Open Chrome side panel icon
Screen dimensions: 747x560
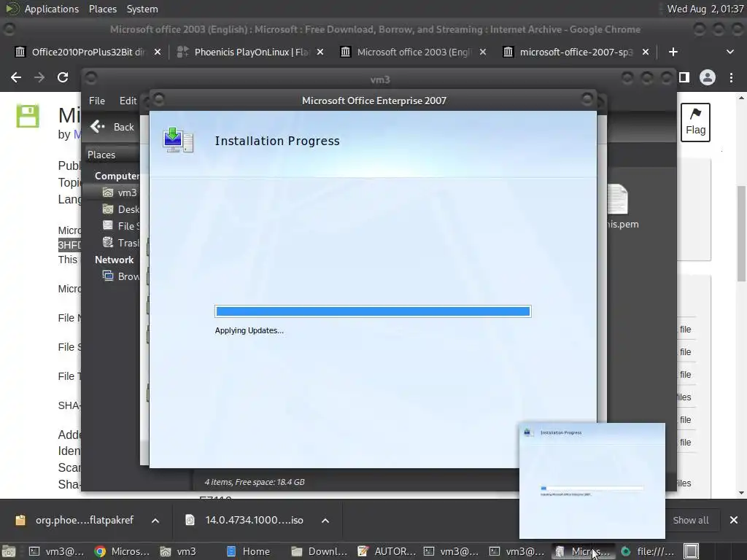684,77
